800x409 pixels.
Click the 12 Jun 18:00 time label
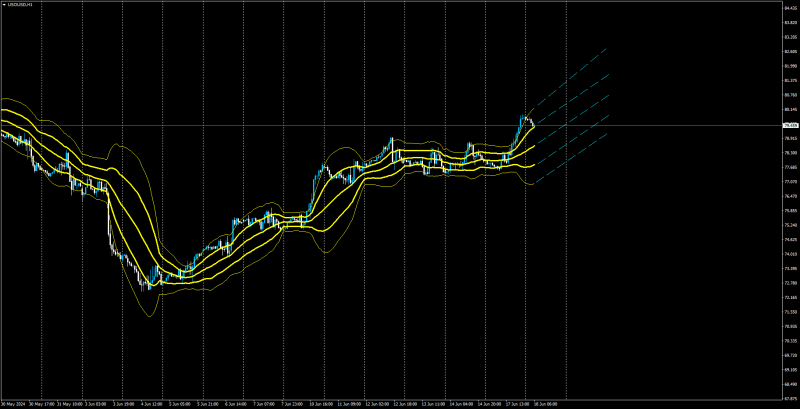coord(406,404)
